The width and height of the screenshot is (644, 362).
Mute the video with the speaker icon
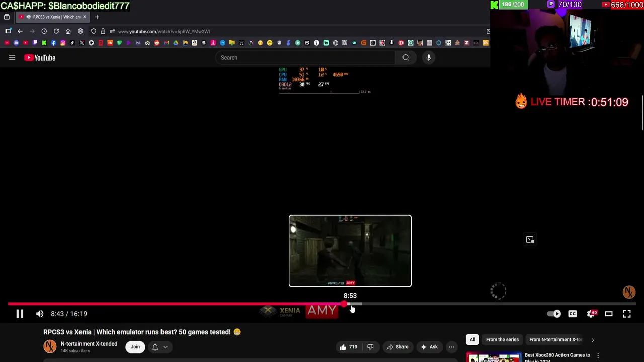40,314
